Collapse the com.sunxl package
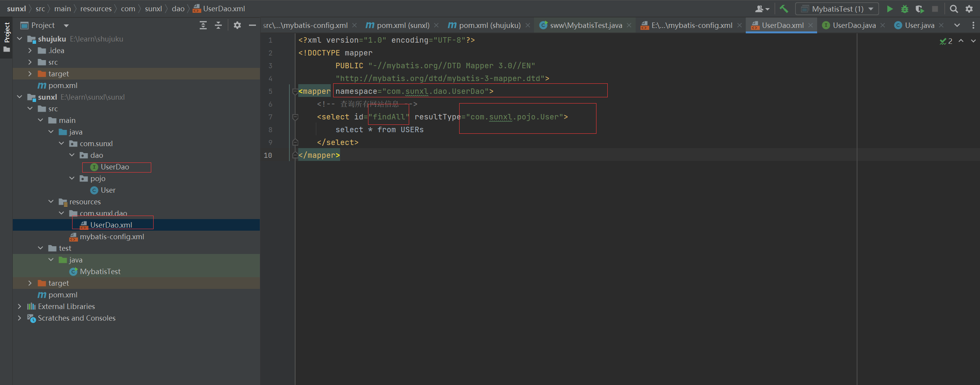The height and width of the screenshot is (385, 980). [x=61, y=143]
